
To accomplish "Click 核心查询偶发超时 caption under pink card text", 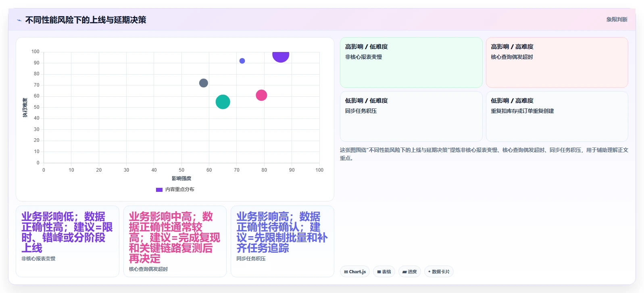I will [148, 269].
